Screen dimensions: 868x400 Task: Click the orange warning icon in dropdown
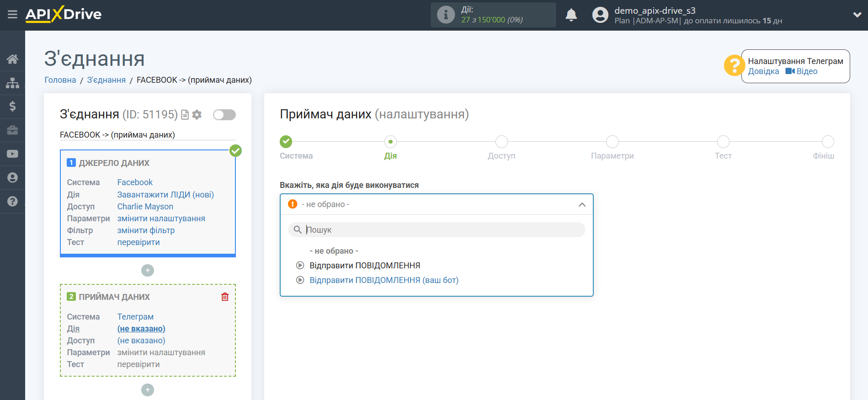[293, 204]
